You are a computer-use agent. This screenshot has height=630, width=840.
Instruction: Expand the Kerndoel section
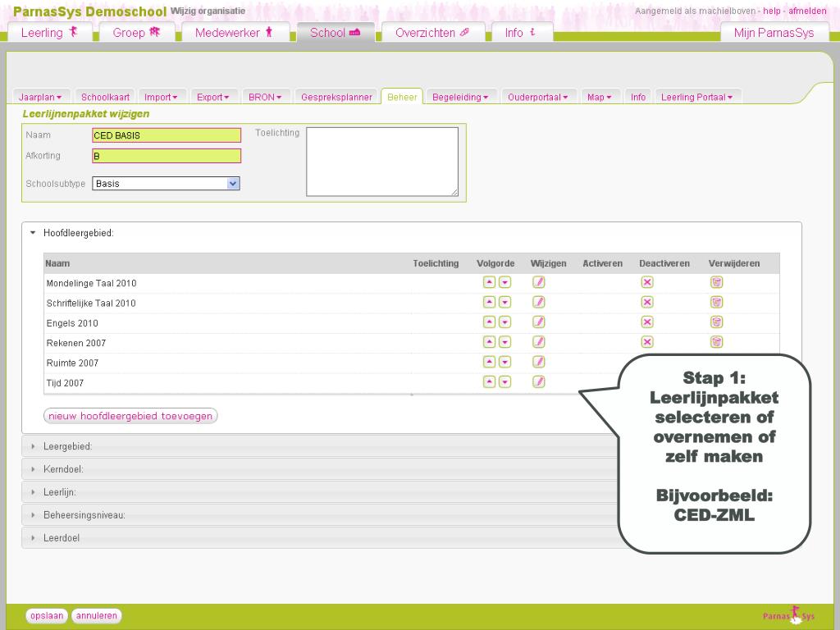pyautogui.click(x=33, y=469)
